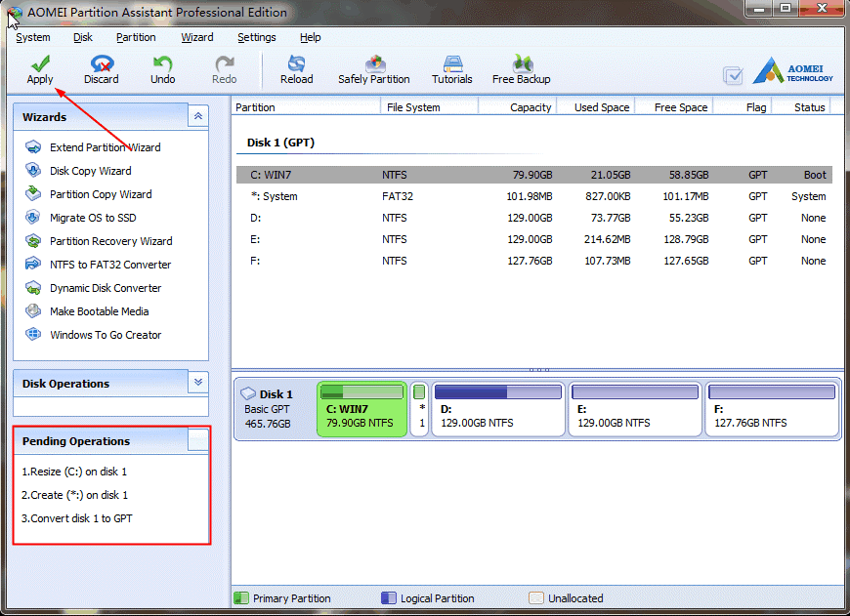Viewport: 850px width, 616px height.
Task: Click Disk 1 Basic GPT label in disk map
Action: tap(267, 409)
